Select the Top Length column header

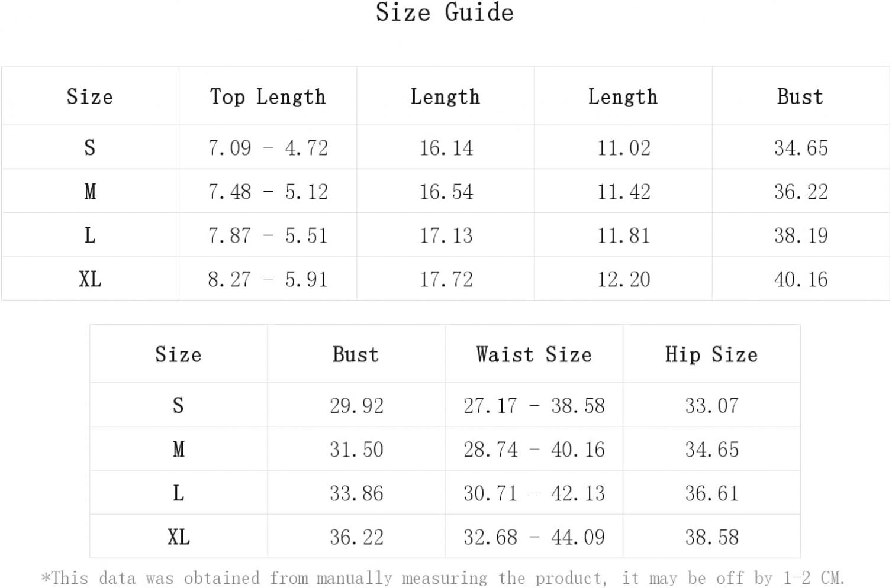[268, 96]
